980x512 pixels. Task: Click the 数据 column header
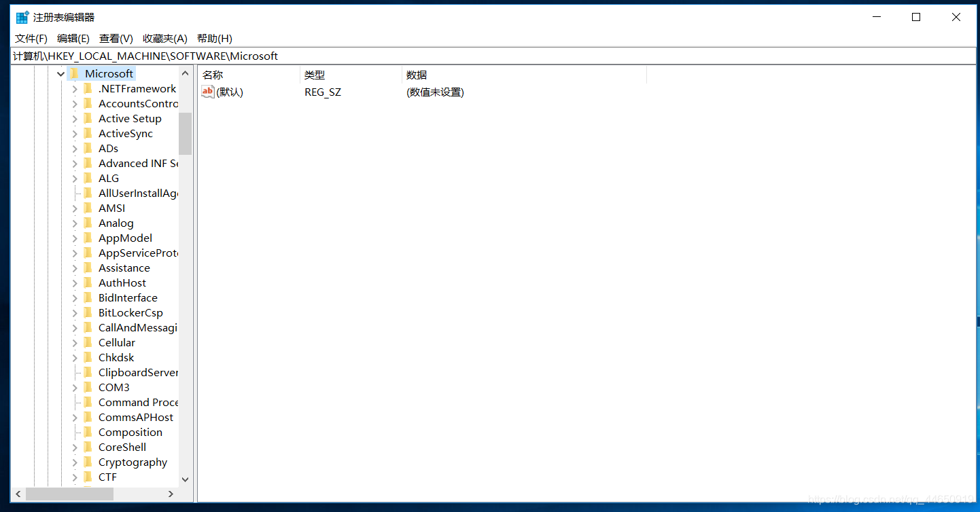coord(525,75)
